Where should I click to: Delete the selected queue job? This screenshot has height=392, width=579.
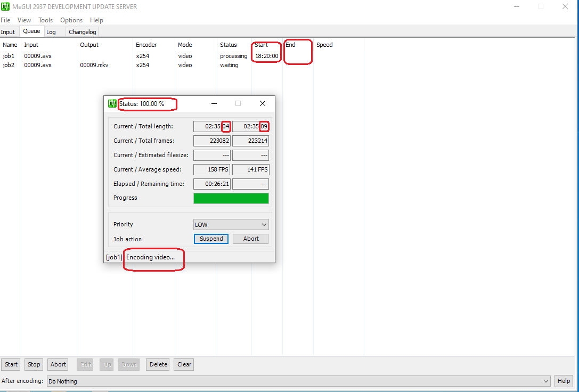(158, 364)
